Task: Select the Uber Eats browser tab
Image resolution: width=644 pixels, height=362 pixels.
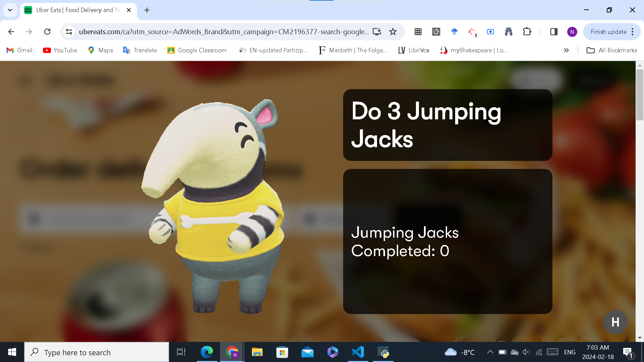Action: (x=77, y=10)
